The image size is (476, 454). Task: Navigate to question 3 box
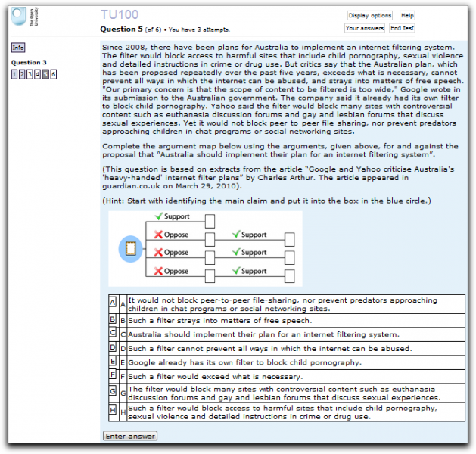(x=30, y=73)
